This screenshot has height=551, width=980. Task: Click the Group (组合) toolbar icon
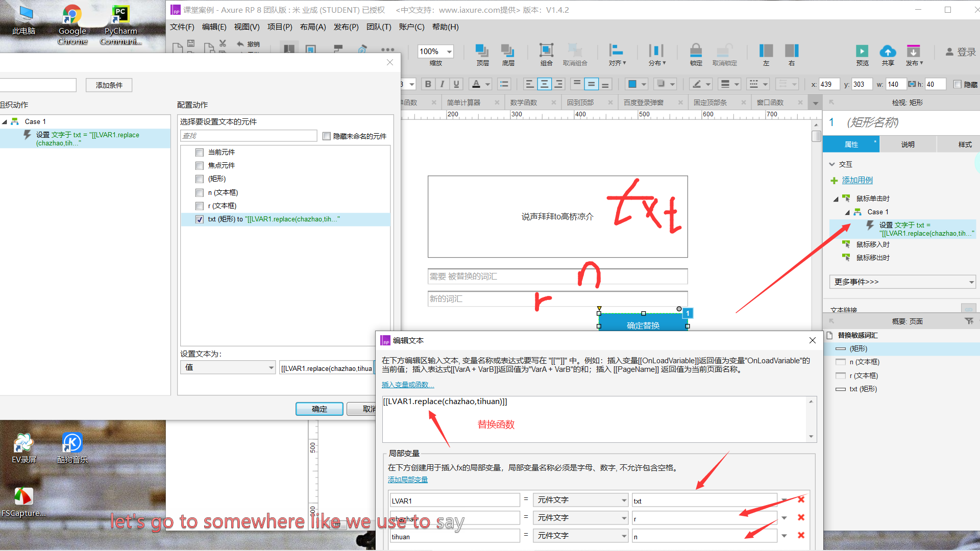[546, 51]
